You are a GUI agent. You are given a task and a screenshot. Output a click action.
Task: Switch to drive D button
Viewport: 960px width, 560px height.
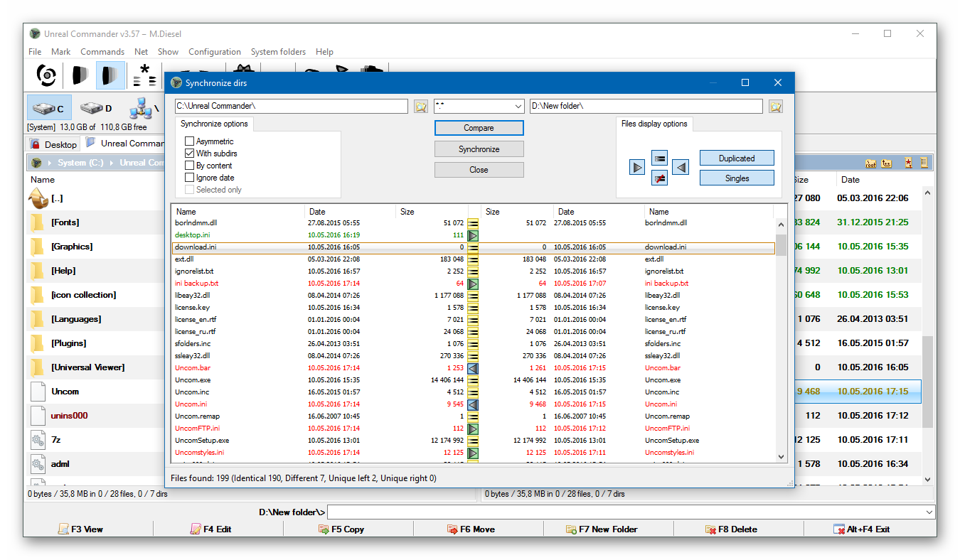(x=96, y=108)
